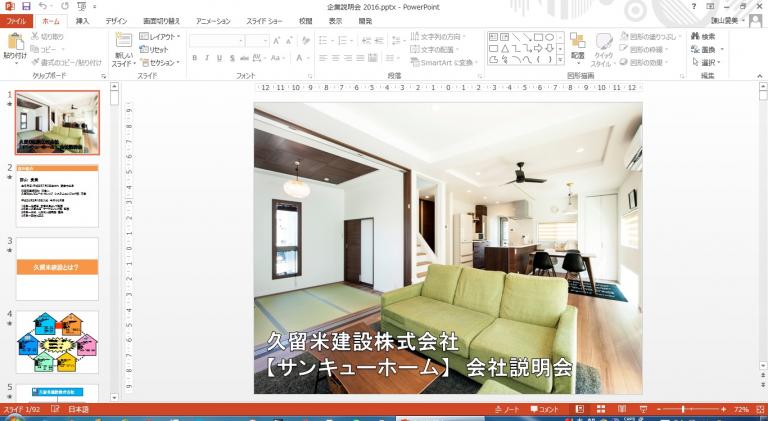Select slide 2 thumbnail

tap(57, 195)
